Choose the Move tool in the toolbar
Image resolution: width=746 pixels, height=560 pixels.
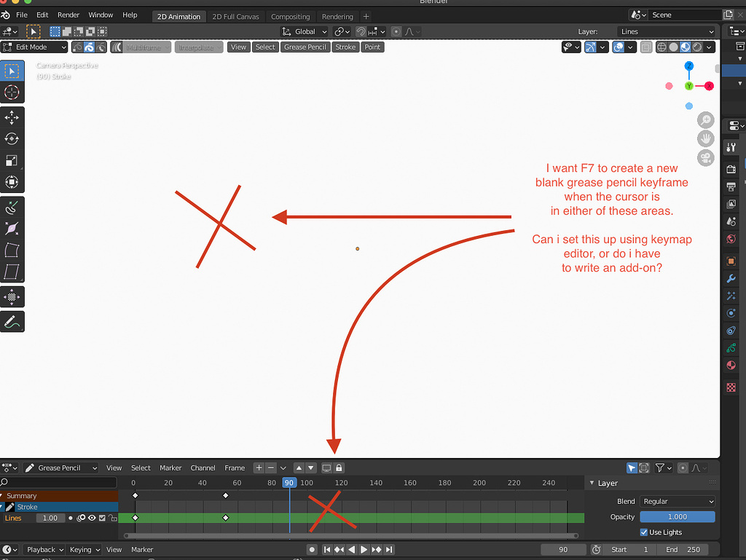pyautogui.click(x=12, y=117)
